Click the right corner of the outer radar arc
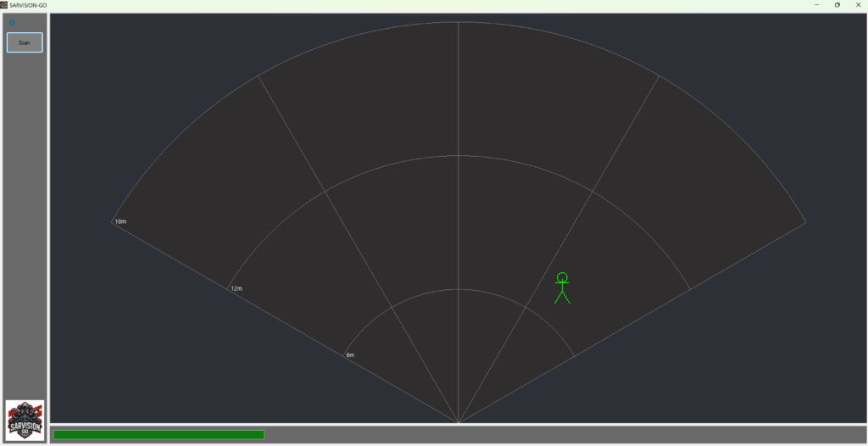868x446 pixels. tap(805, 222)
